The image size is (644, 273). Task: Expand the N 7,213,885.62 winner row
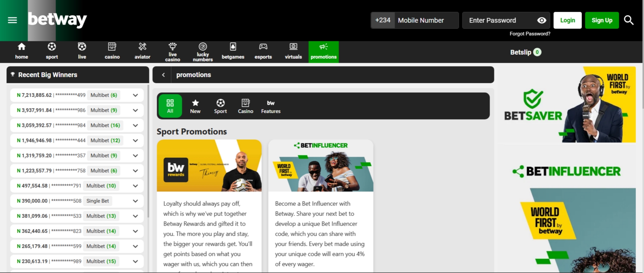135,95
